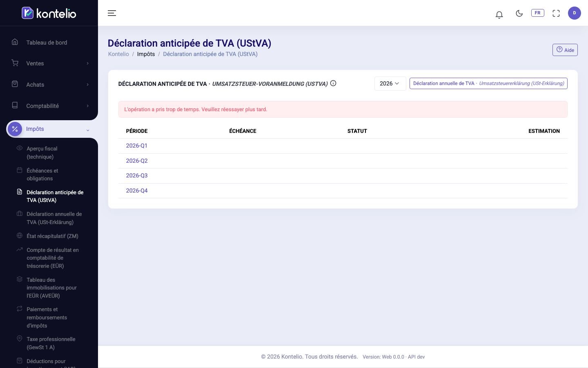Select Déclaration anticipée de TVA (UStVA) sidebar item
Screen dimensions: 588x368
tap(55, 196)
